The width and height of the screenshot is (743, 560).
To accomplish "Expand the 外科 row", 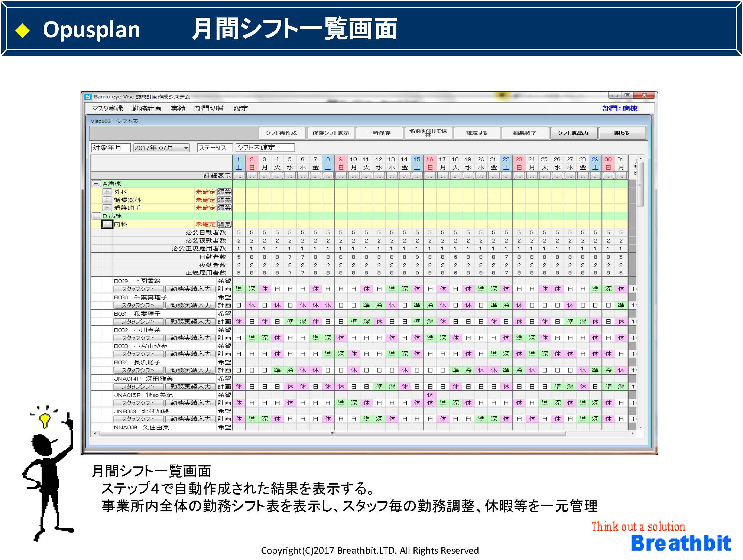I will [x=107, y=192].
